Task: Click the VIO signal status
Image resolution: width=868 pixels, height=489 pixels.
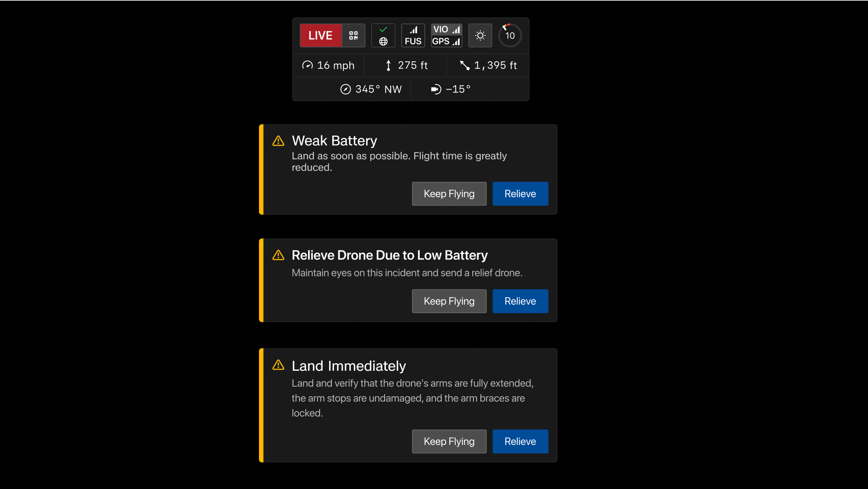Action: coord(446,29)
